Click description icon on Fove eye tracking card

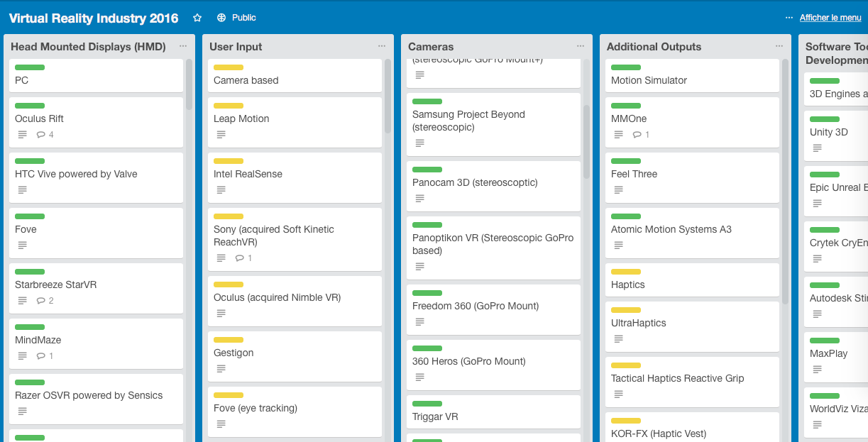click(221, 424)
